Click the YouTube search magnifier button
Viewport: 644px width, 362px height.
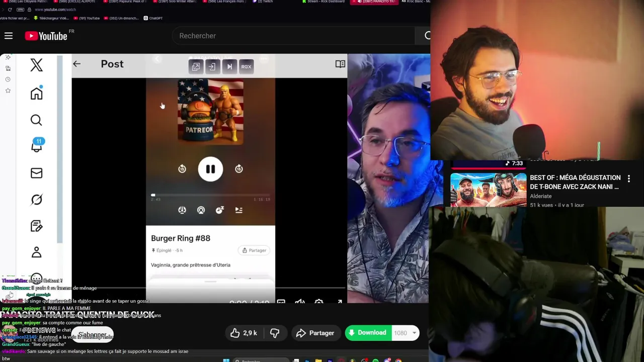pos(428,36)
